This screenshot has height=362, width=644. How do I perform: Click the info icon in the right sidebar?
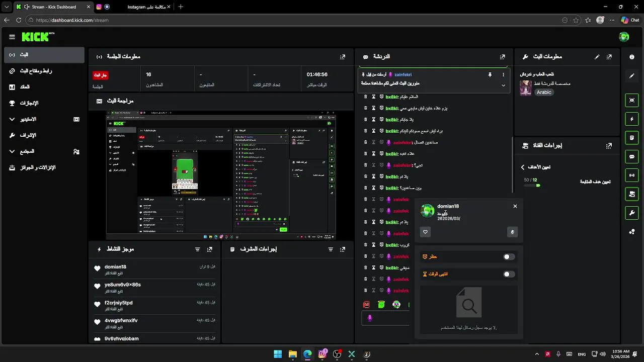coord(632,57)
